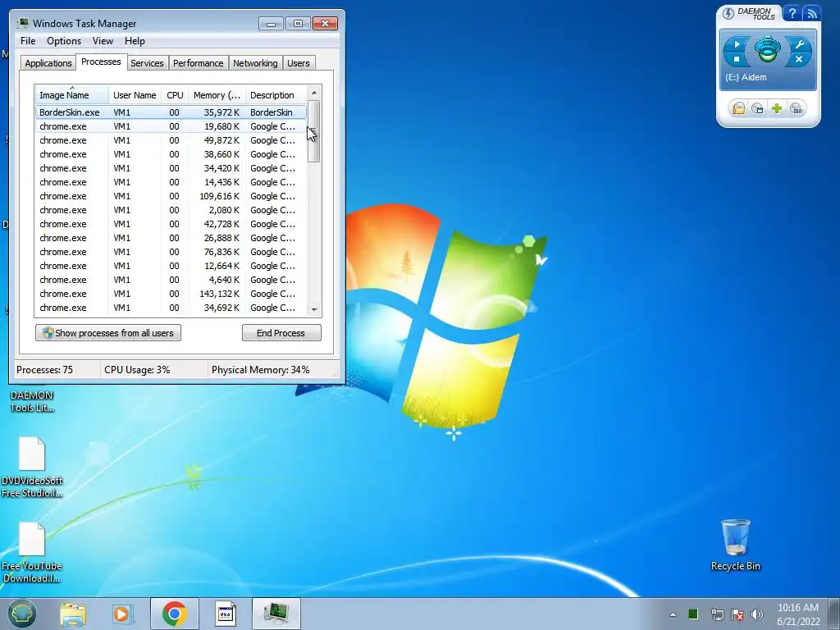Open Action Center flag tray icon

737,614
